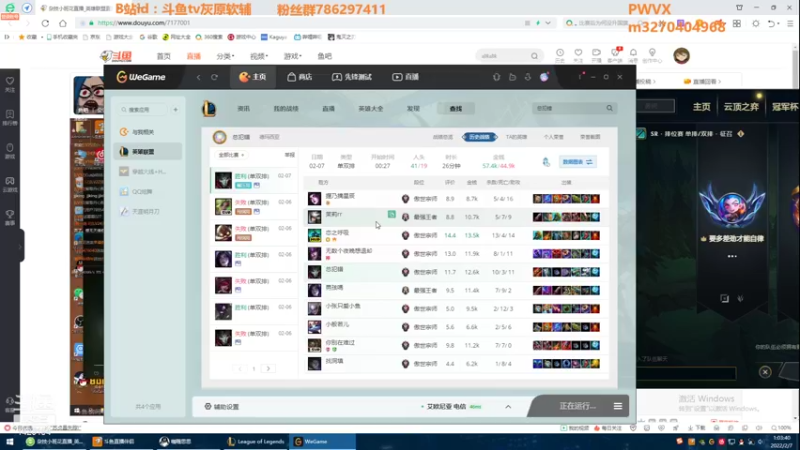Open the WeGame 直播 tab with play icon

click(406, 77)
